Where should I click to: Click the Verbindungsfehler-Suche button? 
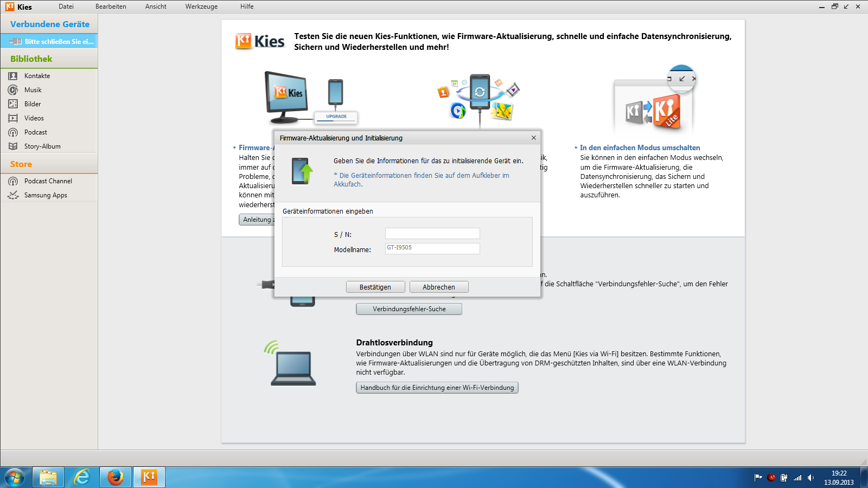coord(409,309)
